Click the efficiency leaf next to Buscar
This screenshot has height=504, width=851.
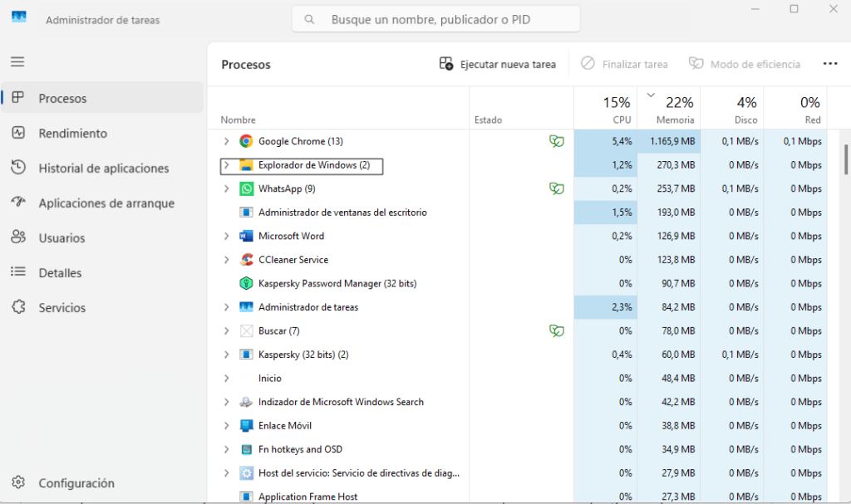pyautogui.click(x=557, y=330)
